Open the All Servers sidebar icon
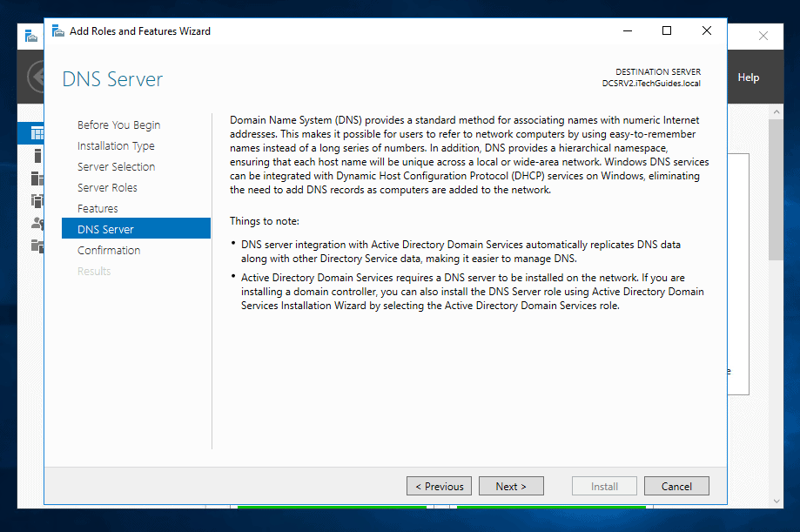800x532 pixels. [x=37, y=178]
